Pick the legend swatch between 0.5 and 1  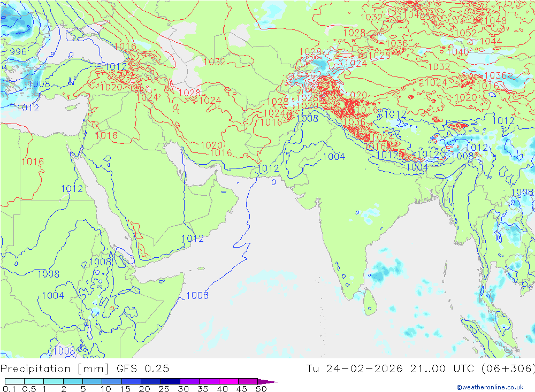coord(34,381)
